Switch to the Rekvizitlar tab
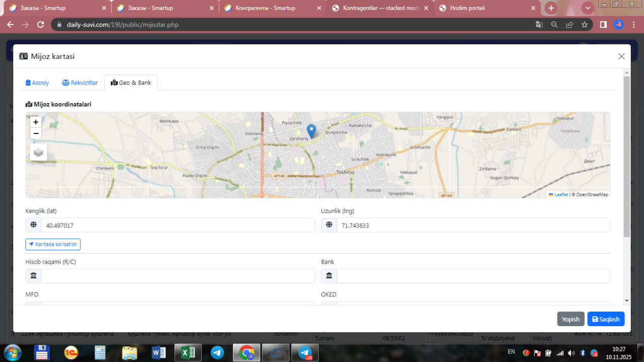 [x=80, y=83]
